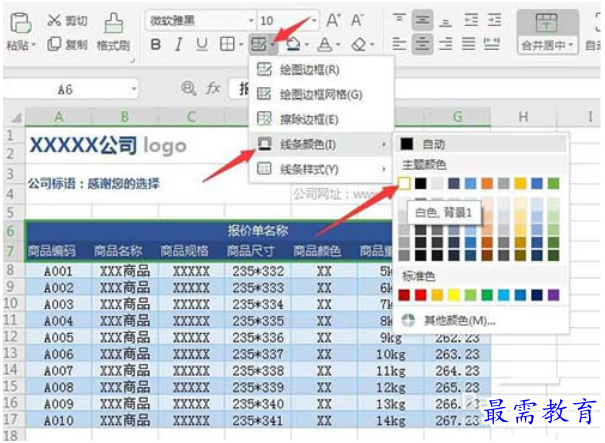Open the font size dropdown

(314, 20)
